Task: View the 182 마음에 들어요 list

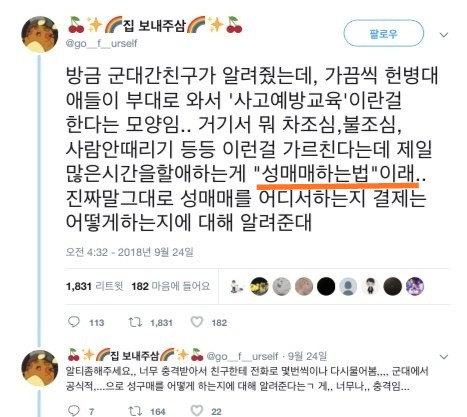Action: pyautogui.click(x=171, y=286)
